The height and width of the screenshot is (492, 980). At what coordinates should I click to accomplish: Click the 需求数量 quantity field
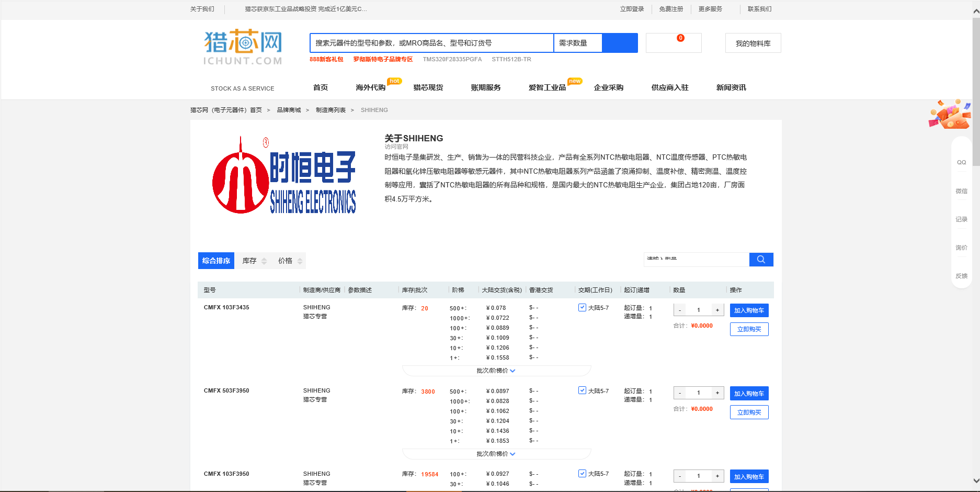578,43
